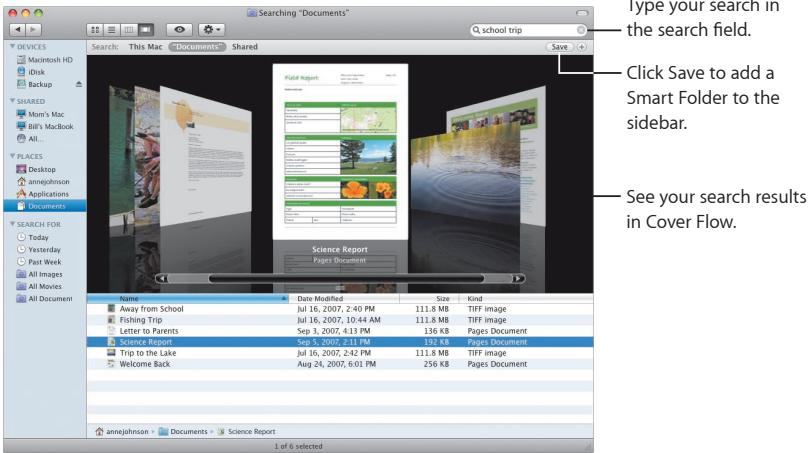Go to annejohnson in the path bar
Viewport: 809px width, 453px height.
coord(122,431)
